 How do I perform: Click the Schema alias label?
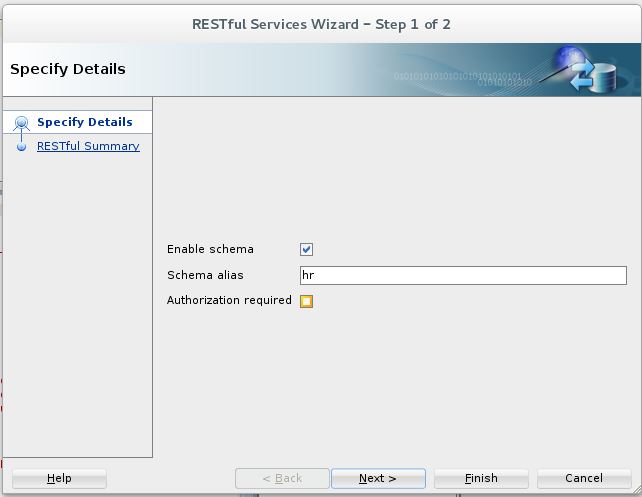coord(205,275)
